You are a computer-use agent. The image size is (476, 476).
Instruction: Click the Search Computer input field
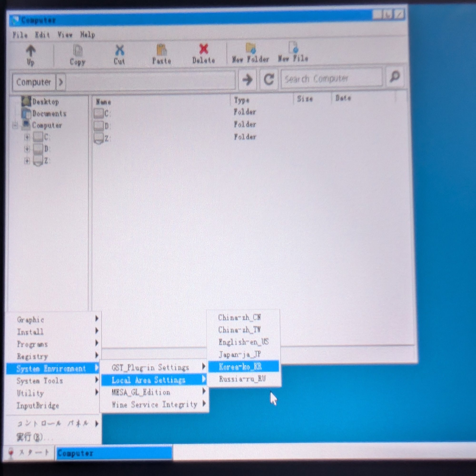click(332, 79)
